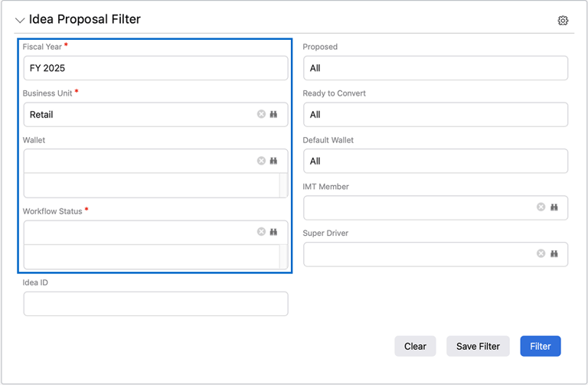Open Workflow Status lookup binoculars
Viewport: 588px width, 385px height.
coord(273,231)
